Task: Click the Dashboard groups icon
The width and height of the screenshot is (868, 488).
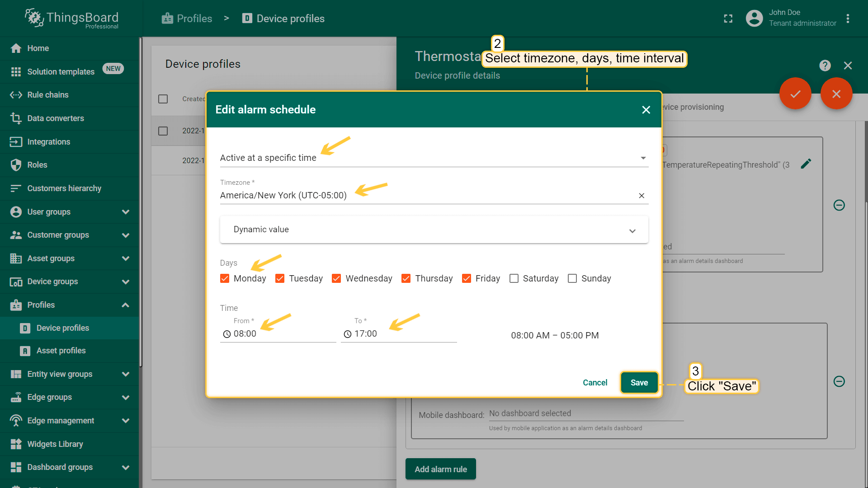Action: pos(16,467)
